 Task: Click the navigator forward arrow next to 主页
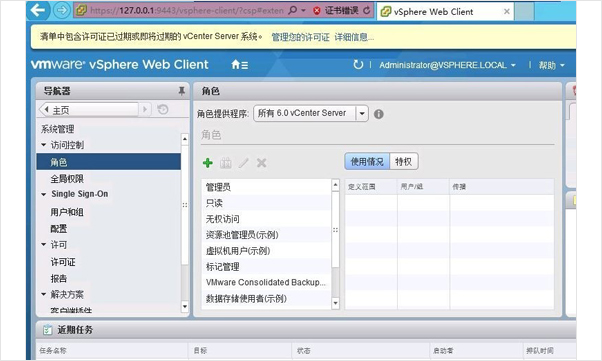[145, 109]
